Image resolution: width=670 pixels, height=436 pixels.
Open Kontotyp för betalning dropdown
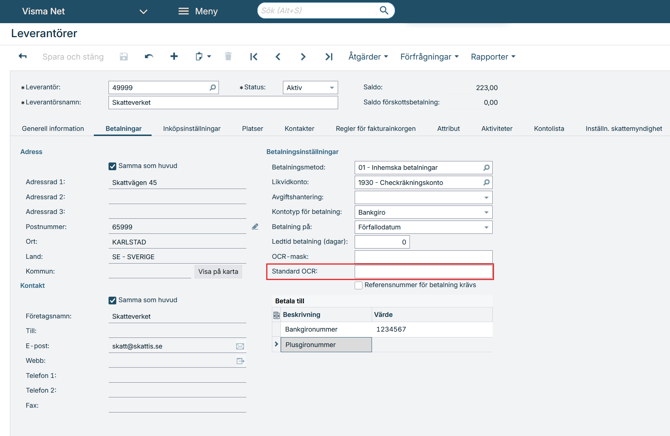click(486, 212)
